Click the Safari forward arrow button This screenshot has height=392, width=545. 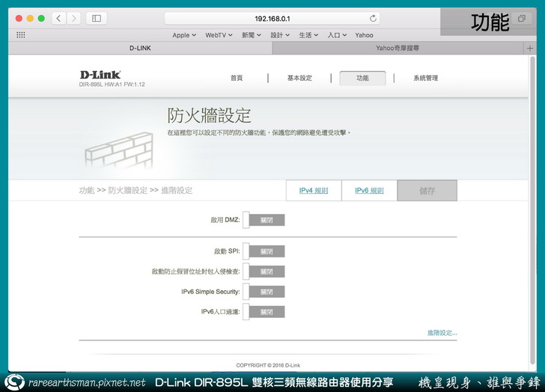(73, 18)
